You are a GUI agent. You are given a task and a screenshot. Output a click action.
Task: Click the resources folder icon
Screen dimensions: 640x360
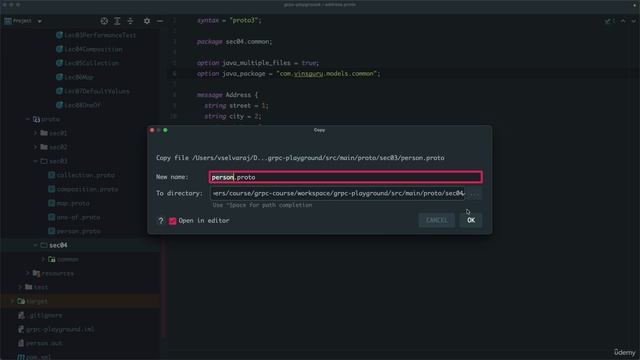tap(36, 273)
